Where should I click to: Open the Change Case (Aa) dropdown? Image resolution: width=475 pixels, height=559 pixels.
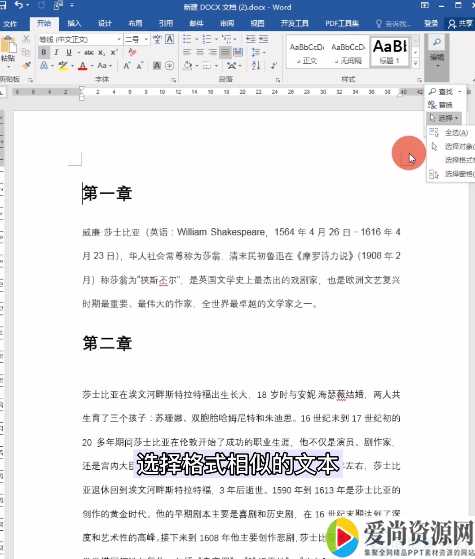tap(104, 66)
